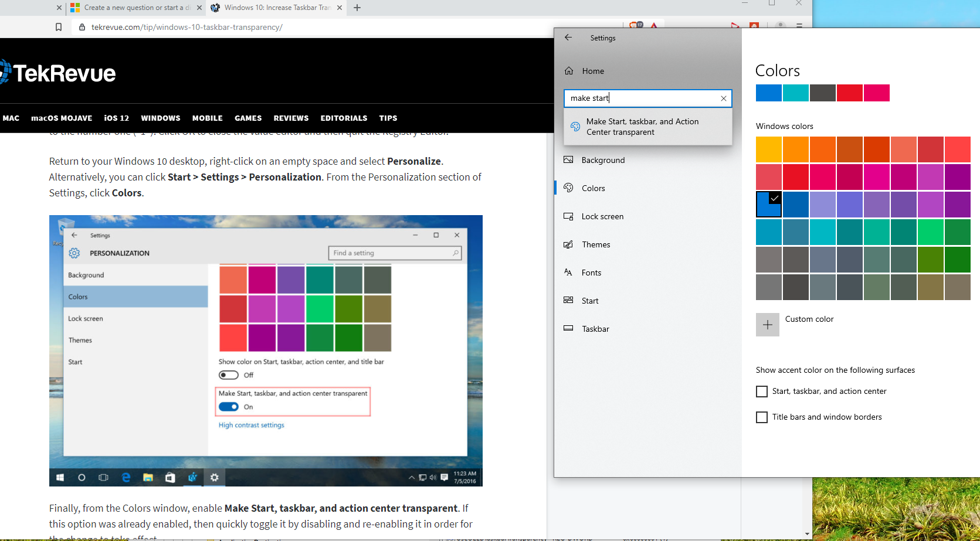Select the bright light green Windows color swatch
The width and height of the screenshot is (980, 541).
(x=931, y=232)
